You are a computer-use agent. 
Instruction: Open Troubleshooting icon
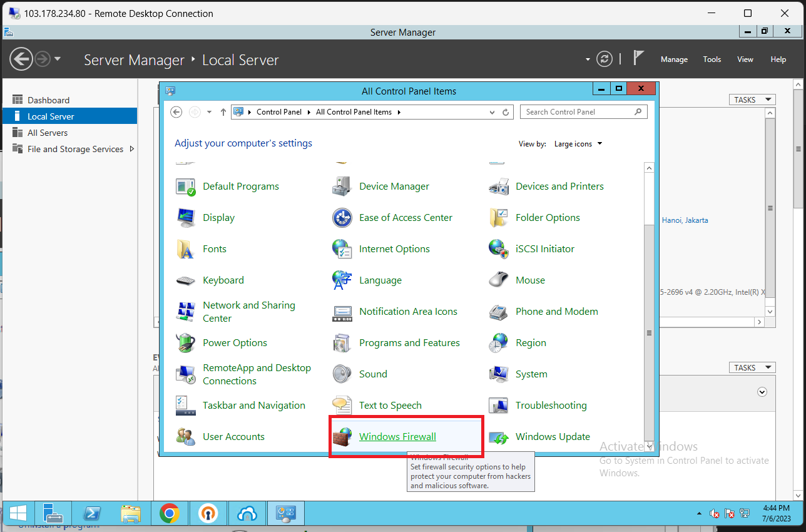(499, 406)
